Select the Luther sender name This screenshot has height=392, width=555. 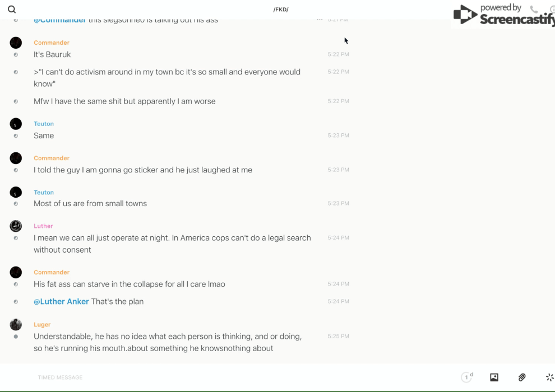pos(43,226)
